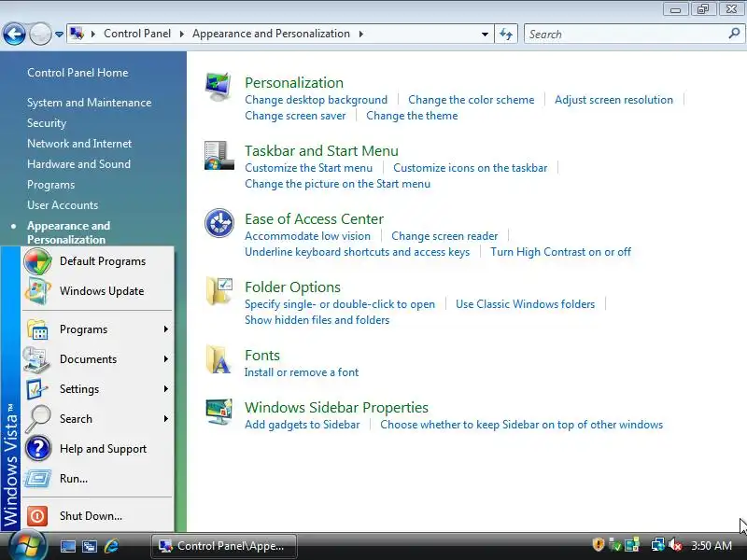Open Change the color scheme link

(x=472, y=100)
